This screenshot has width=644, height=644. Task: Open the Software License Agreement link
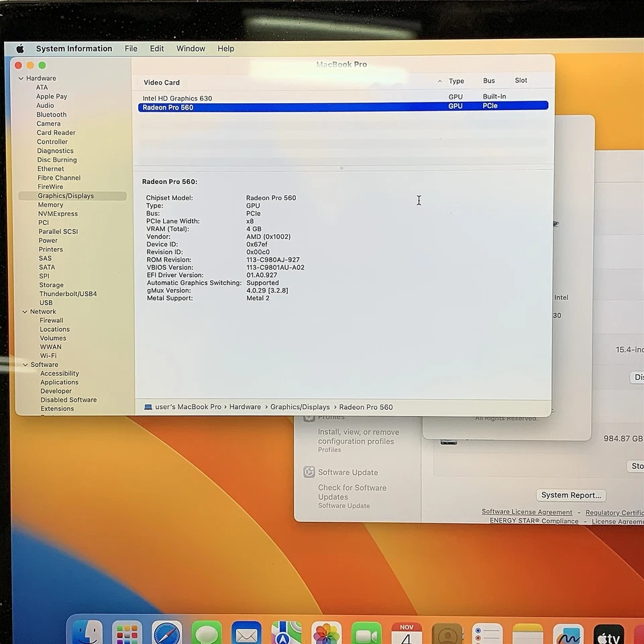point(527,513)
